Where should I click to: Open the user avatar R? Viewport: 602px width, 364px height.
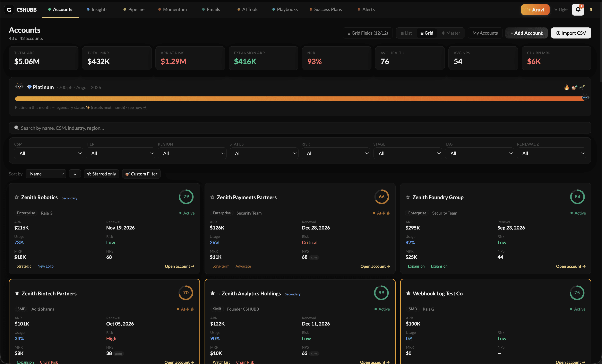click(x=591, y=10)
